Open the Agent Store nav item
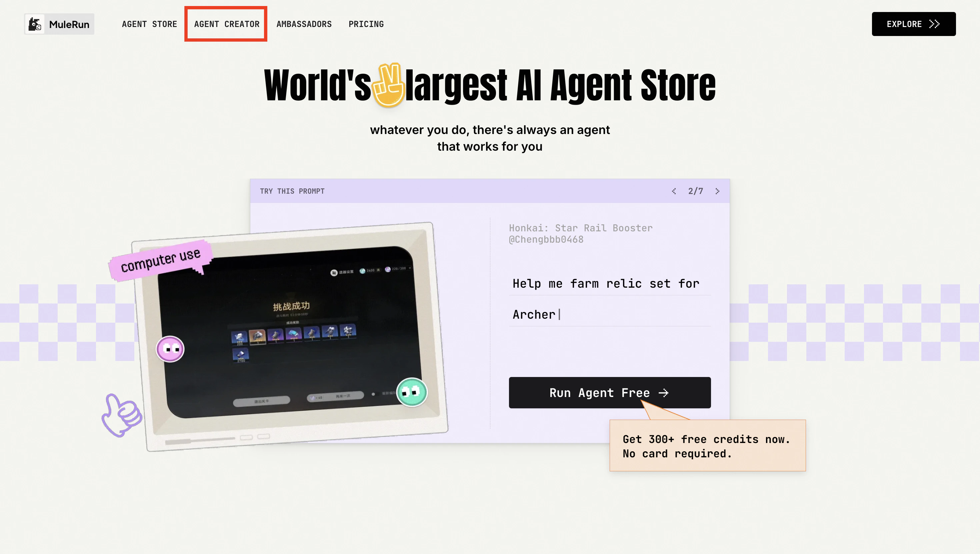This screenshot has width=980, height=554. coord(150,24)
